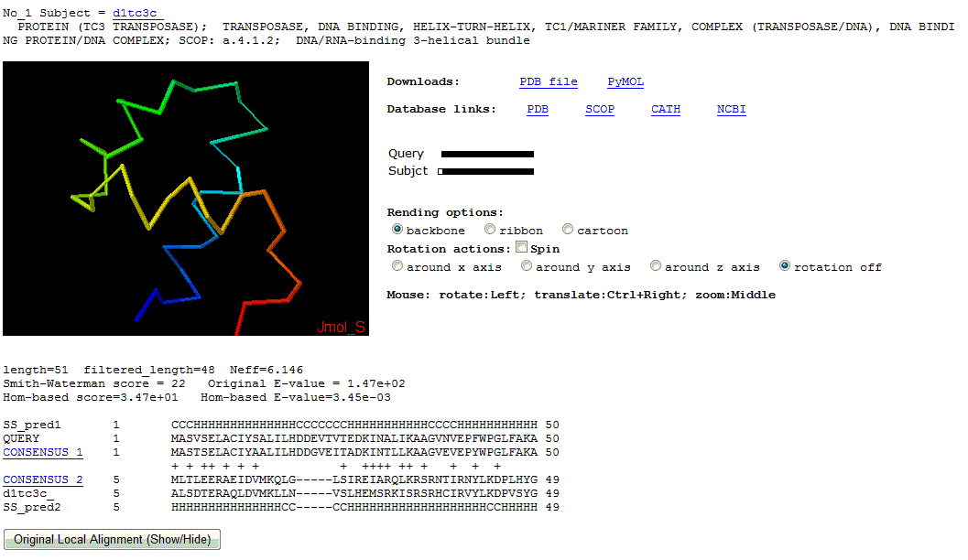The image size is (968, 560).
Task: Open the CATH database link
Action: pyautogui.click(x=666, y=109)
